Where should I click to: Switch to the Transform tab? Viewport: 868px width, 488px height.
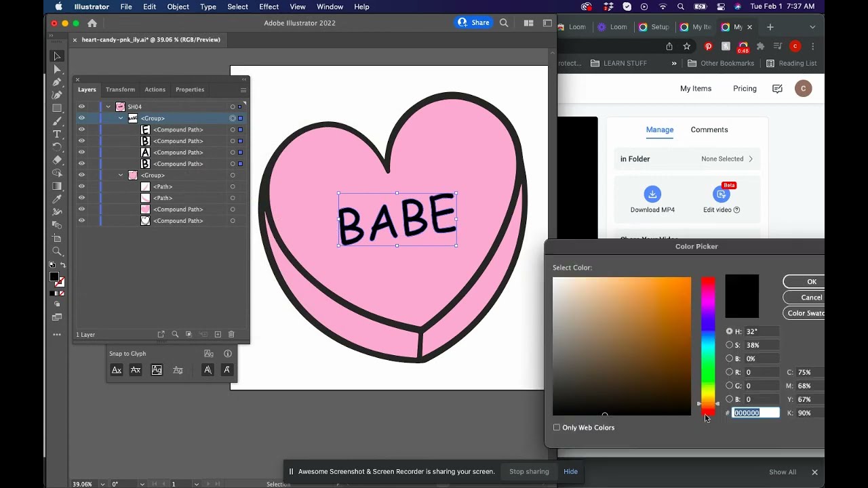coord(120,89)
